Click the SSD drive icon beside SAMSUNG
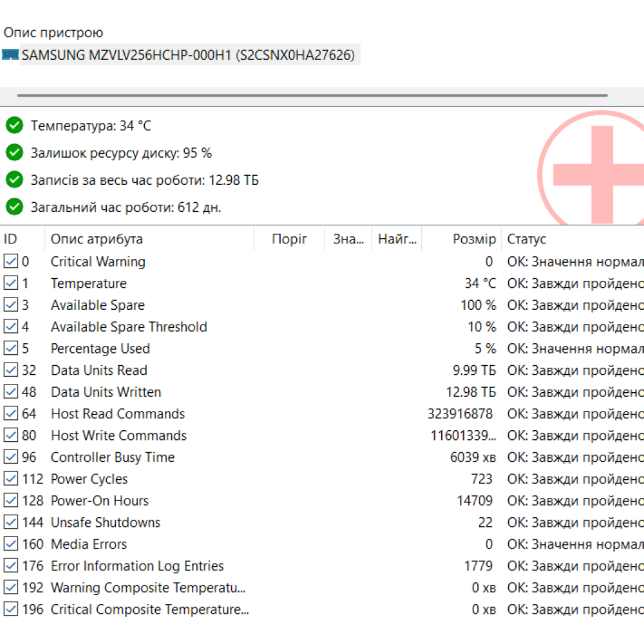644x644 pixels. [10, 55]
